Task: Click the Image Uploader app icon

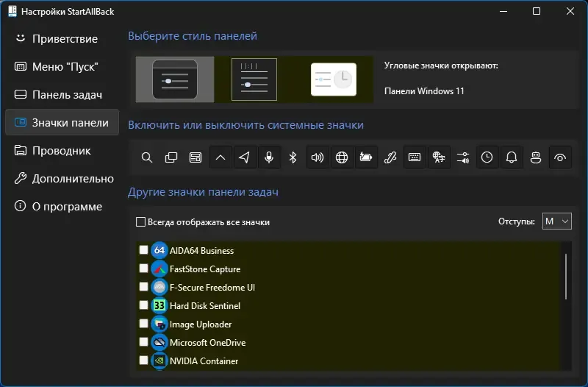Action: [x=159, y=324]
